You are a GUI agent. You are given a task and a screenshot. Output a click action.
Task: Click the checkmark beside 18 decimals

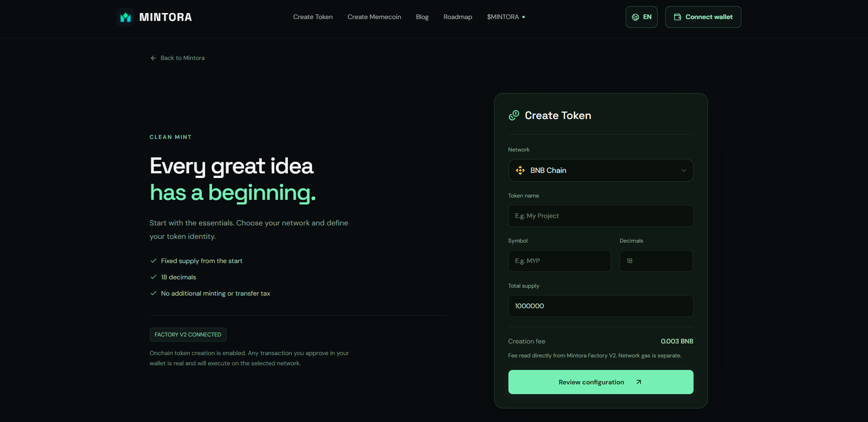click(154, 277)
